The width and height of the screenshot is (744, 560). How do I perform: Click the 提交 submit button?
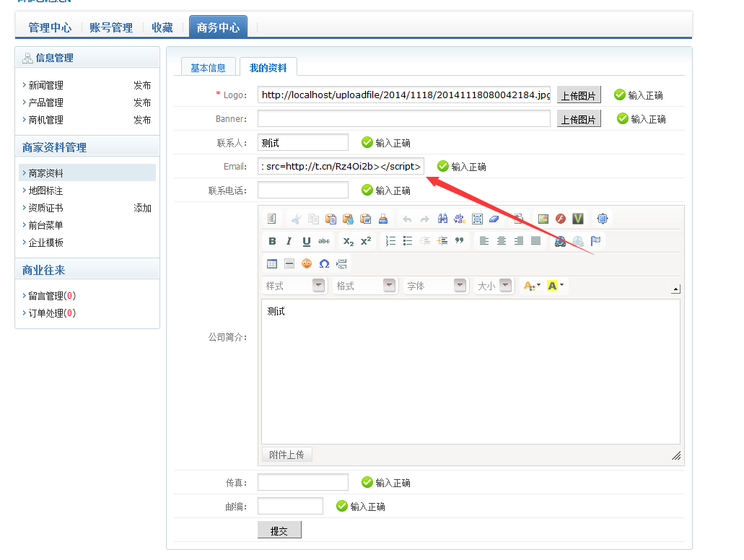pyautogui.click(x=279, y=530)
